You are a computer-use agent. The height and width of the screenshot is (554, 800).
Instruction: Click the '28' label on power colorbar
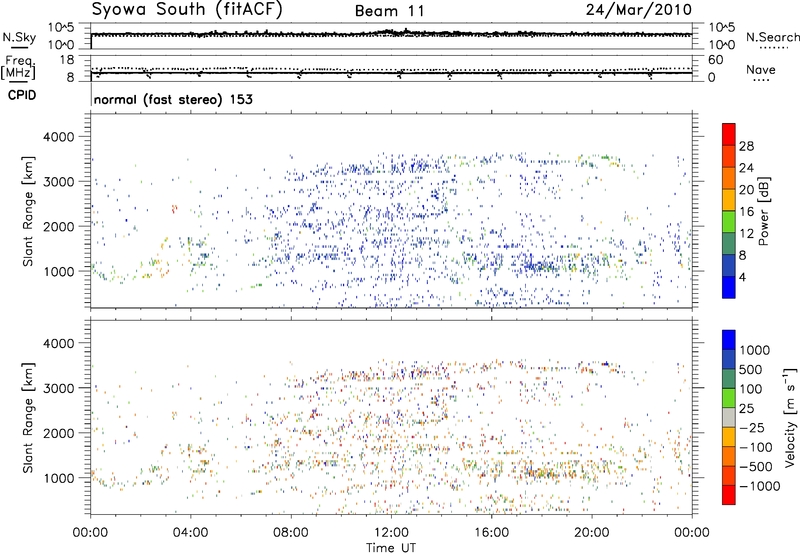(746, 146)
